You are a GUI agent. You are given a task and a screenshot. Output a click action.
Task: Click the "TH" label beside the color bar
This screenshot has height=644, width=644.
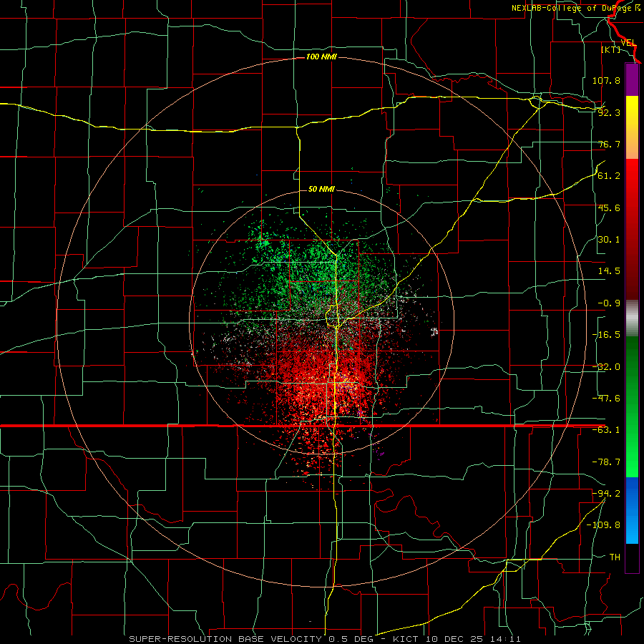click(x=615, y=557)
